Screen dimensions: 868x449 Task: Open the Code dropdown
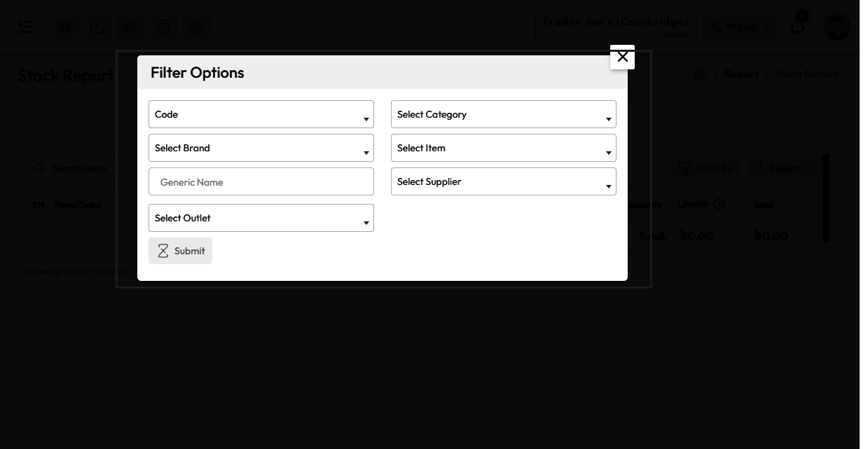click(261, 114)
